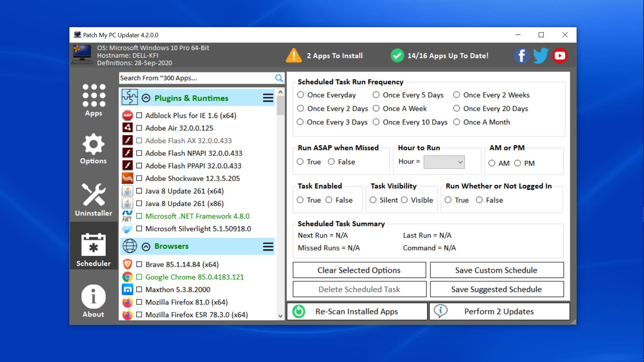The height and width of the screenshot is (362, 644).
Task: Open the Uninstaller section
Action: (x=94, y=200)
